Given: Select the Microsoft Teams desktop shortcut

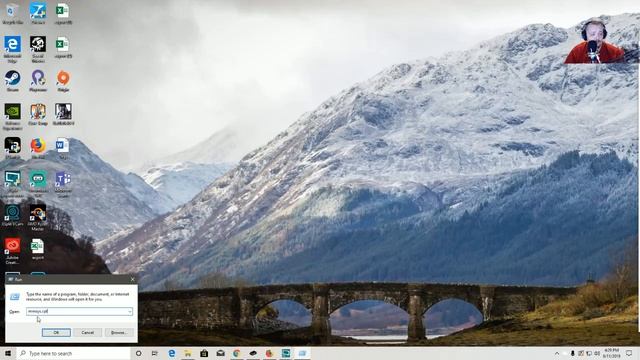Looking at the screenshot, I should (63, 184).
